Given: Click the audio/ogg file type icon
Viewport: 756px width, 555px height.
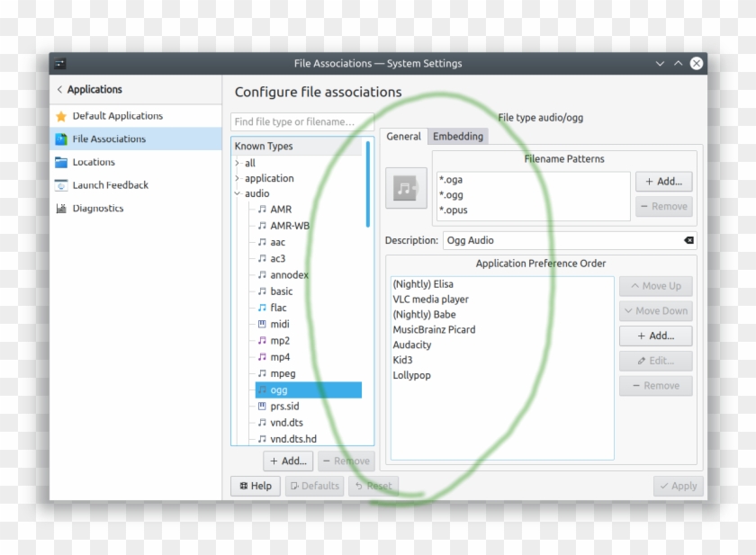Looking at the screenshot, I should pyautogui.click(x=406, y=189).
